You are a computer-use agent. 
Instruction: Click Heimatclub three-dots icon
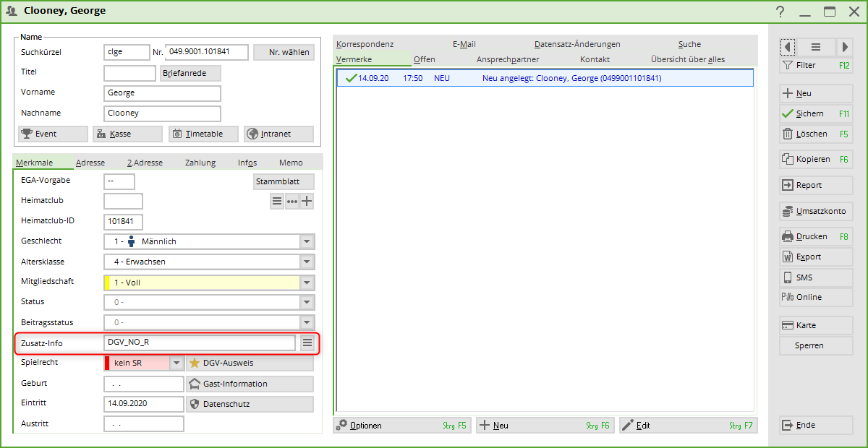(x=292, y=202)
